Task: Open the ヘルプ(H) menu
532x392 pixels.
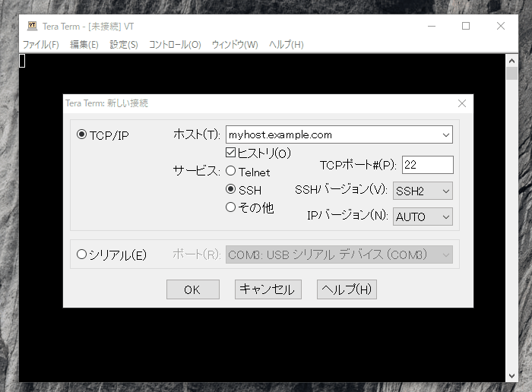Action: (287, 44)
